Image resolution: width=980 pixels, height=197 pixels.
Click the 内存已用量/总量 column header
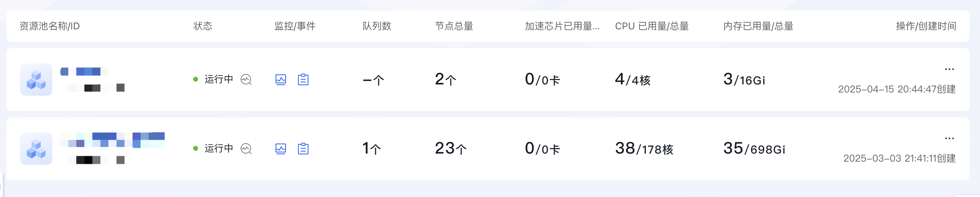758,26
